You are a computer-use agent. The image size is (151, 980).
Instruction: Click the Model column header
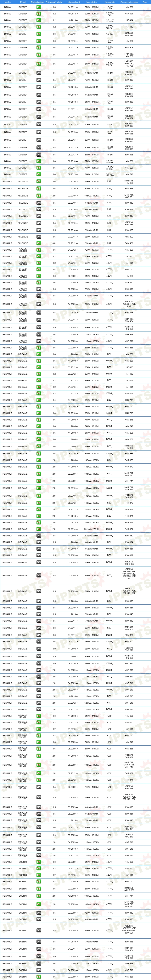pos(23,2)
